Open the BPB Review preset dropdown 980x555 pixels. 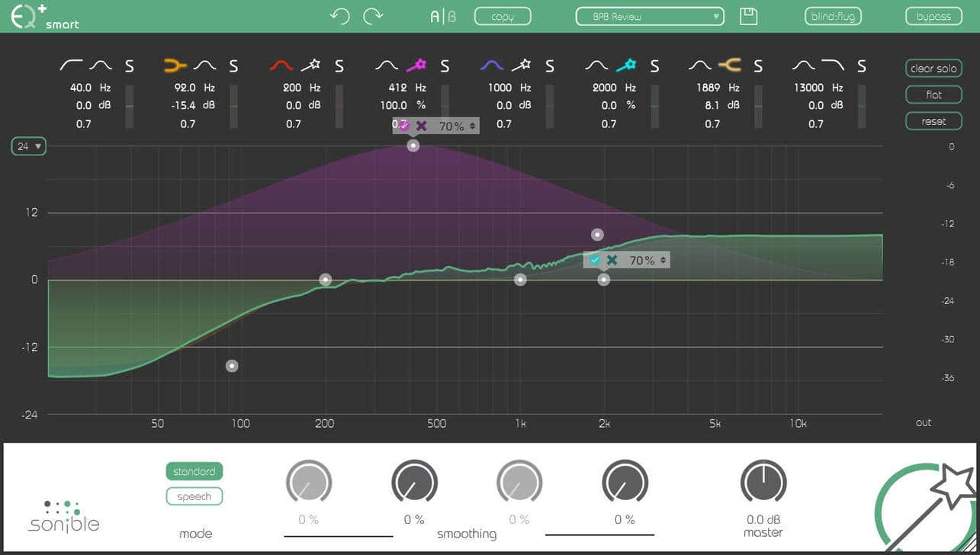point(649,16)
